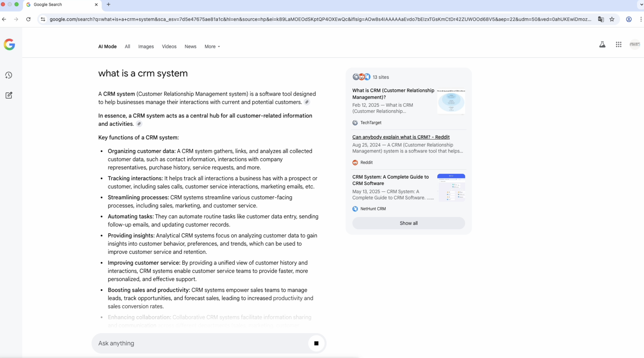The image size is (644, 358).
Task: Stop generating the response
Action: coord(316,343)
